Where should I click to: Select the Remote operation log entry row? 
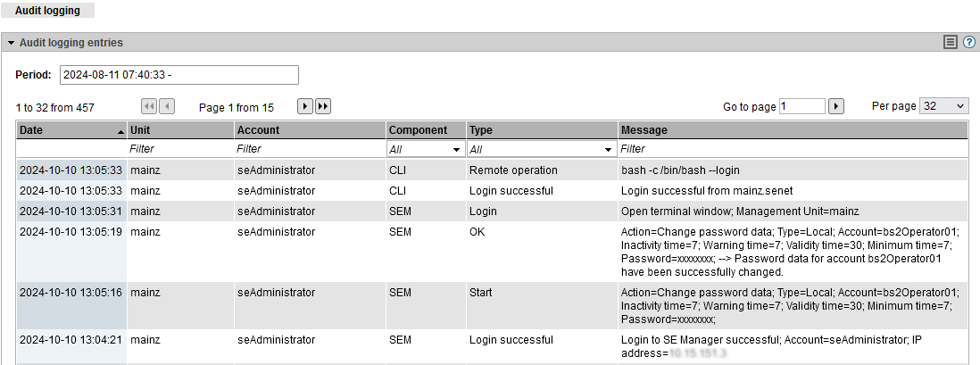point(513,170)
